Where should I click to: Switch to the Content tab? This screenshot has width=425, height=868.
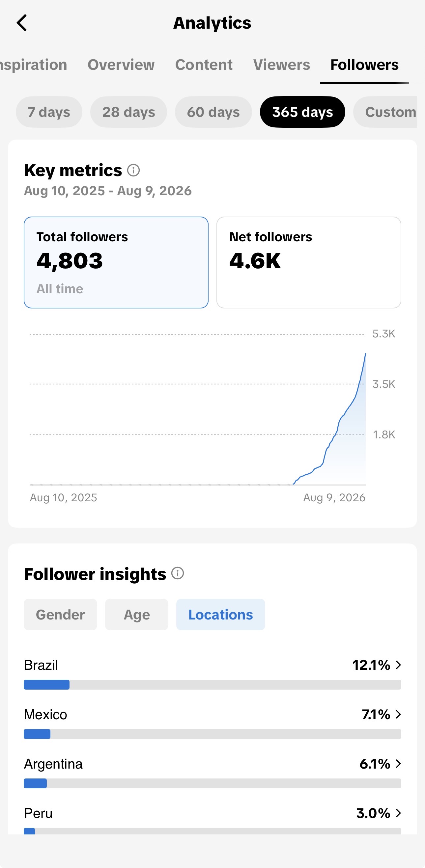pyautogui.click(x=204, y=65)
